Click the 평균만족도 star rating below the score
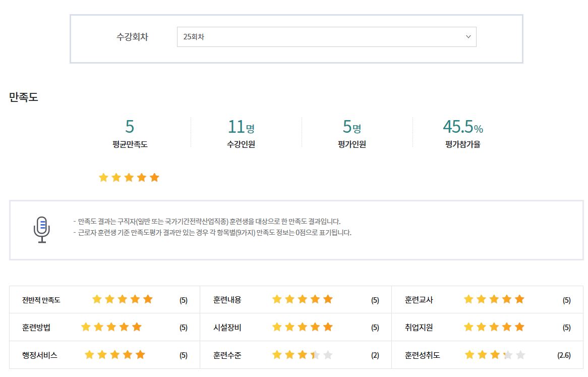 click(129, 178)
